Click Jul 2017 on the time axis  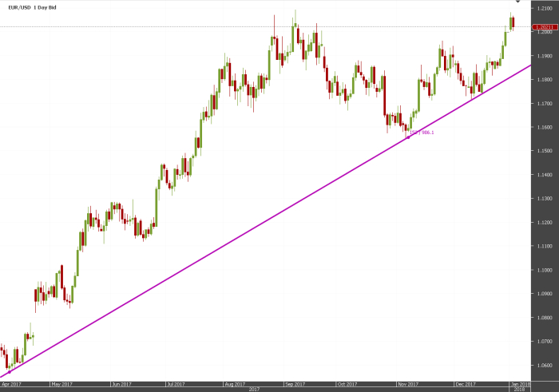(176, 384)
